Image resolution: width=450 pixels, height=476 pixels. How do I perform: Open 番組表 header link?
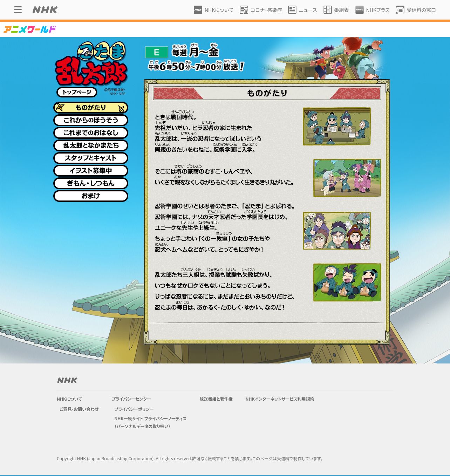pyautogui.click(x=336, y=10)
